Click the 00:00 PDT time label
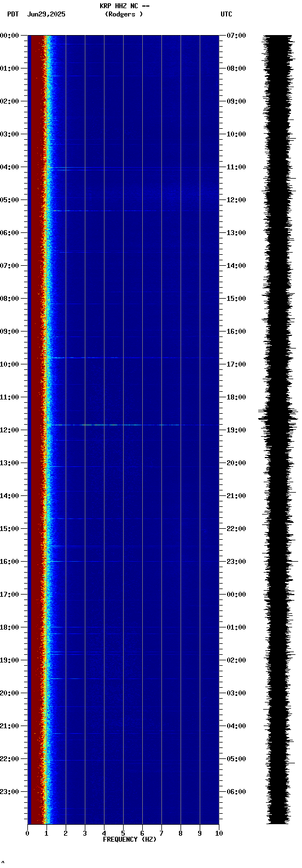The height and width of the screenshot is (868, 302). click(x=9, y=36)
